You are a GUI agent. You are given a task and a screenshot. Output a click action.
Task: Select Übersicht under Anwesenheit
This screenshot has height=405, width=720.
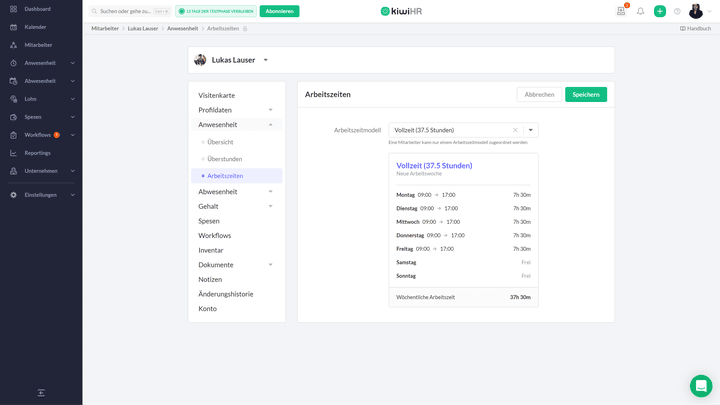(220, 142)
